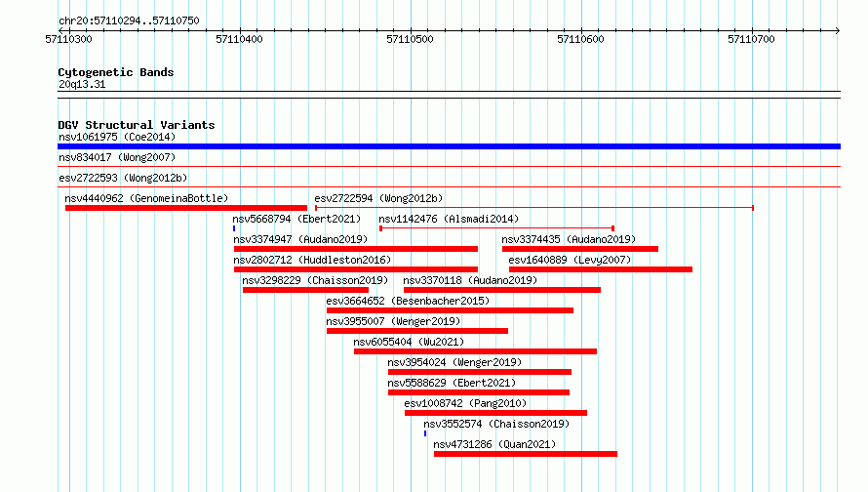Select the nsv3298229 red variant bar

pos(305,290)
